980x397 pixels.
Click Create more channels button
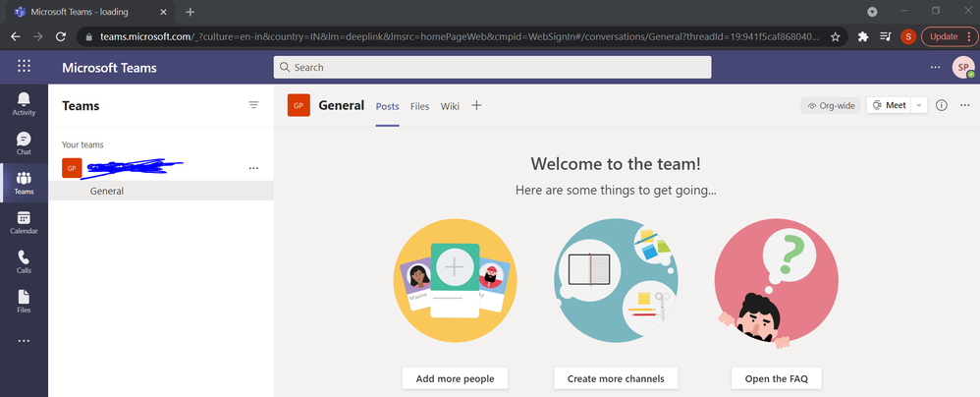pos(616,378)
